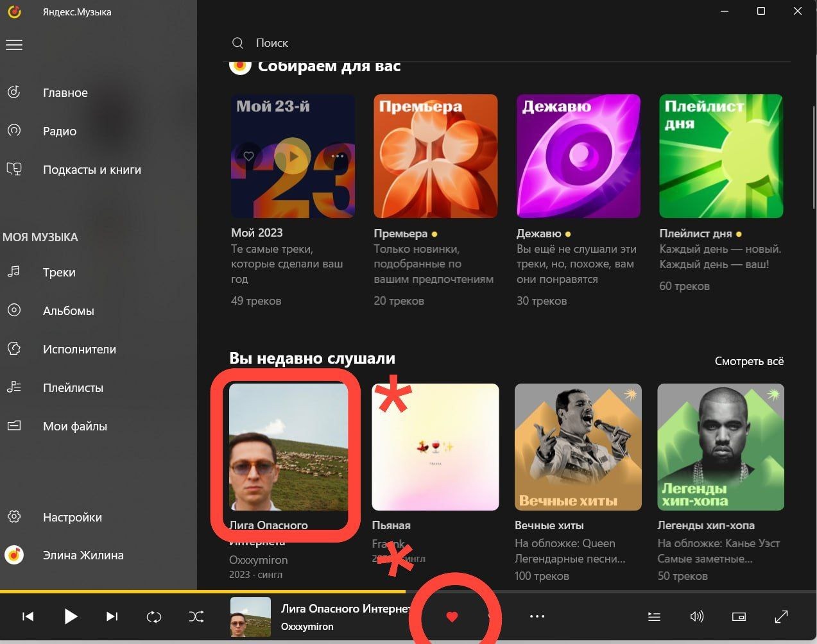This screenshot has height=644, width=817.
Task: Open Настройки from the sidebar
Action: (72, 517)
